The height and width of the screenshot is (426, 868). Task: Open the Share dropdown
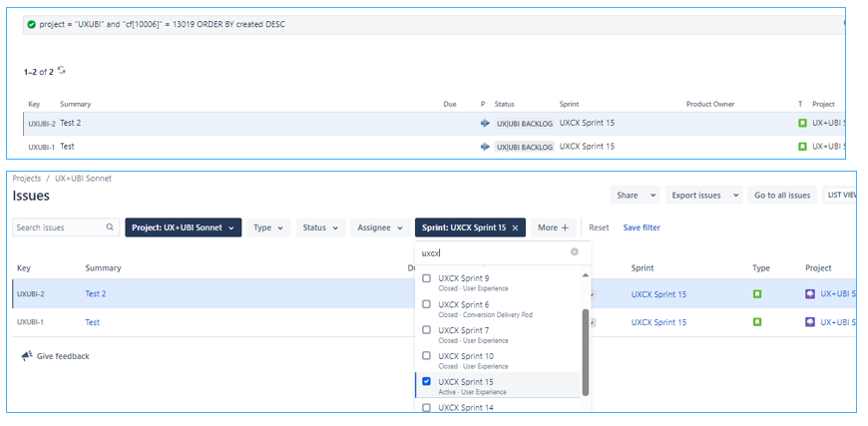point(635,196)
